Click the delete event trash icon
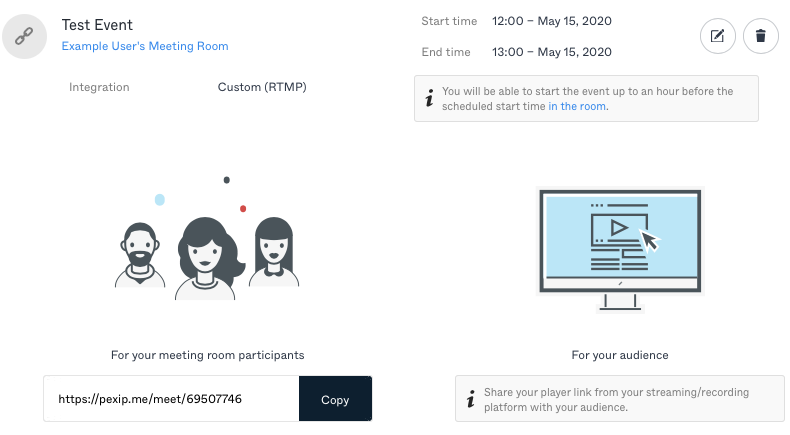The width and height of the screenshot is (790, 435). coord(761,36)
